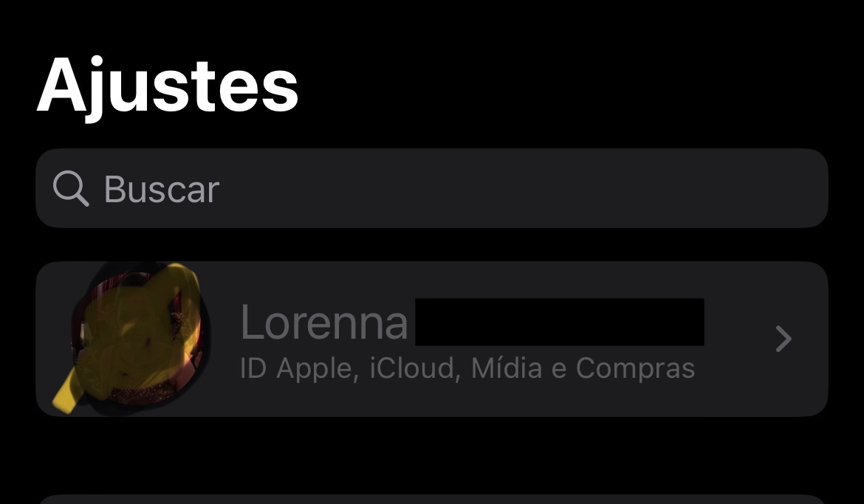
Task: Tap the settings card below Lorenna's row
Action: (431, 500)
